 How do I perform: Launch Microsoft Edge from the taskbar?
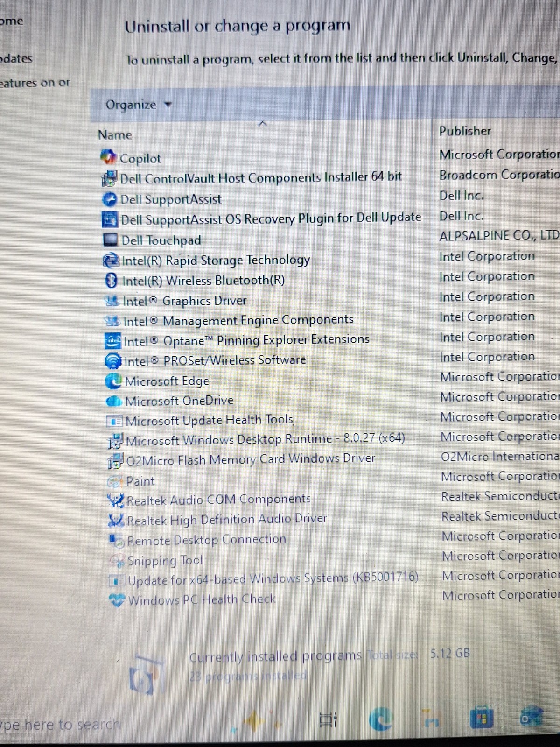[382, 719]
